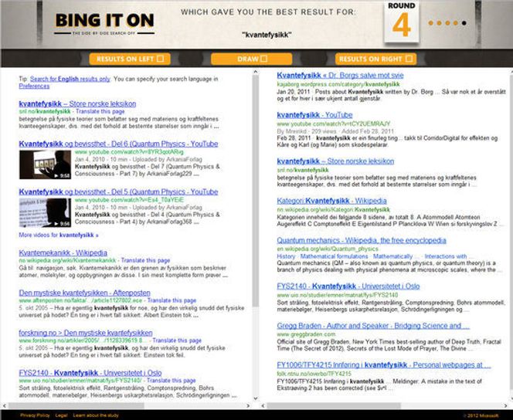The height and width of the screenshot is (420, 513).
Task: Open Kvantefysikk « Dr. Borgs salve mot svie
Action: 340,75
